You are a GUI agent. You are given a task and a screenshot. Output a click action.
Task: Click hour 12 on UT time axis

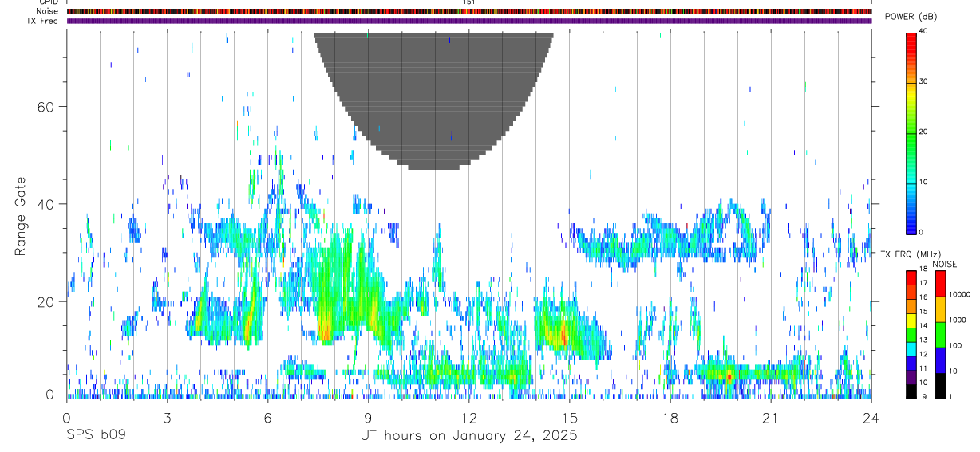pos(468,417)
